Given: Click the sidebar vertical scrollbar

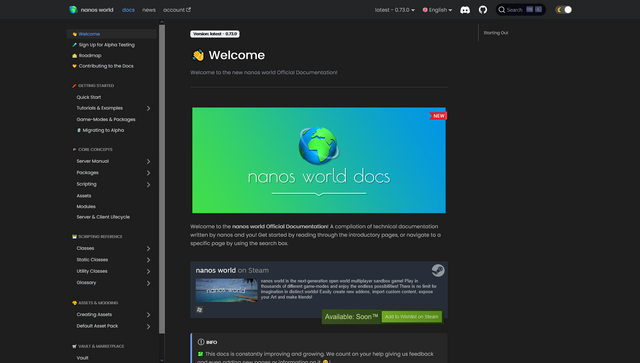Looking at the screenshot, I should click(x=162, y=179).
